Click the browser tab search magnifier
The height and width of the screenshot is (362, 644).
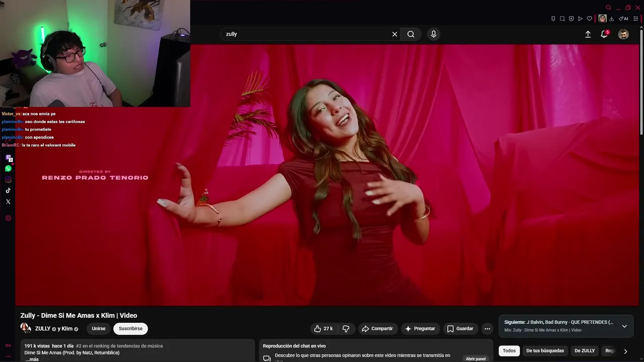point(608,8)
